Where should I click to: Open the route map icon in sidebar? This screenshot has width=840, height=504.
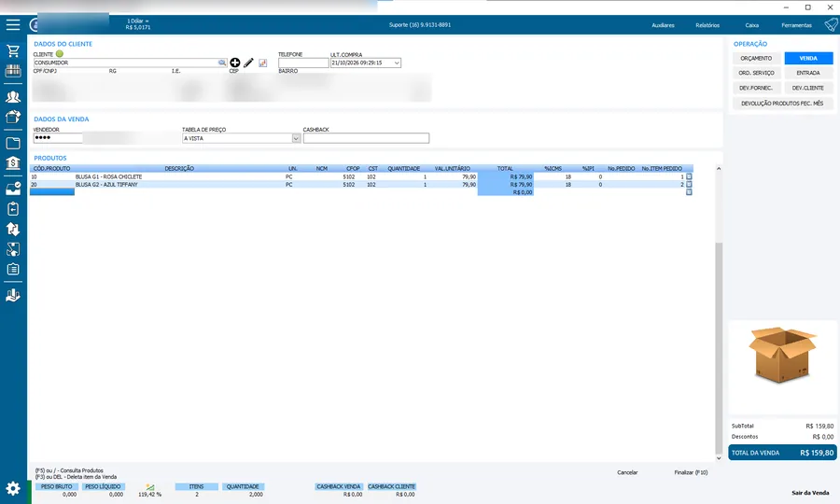[13, 249]
